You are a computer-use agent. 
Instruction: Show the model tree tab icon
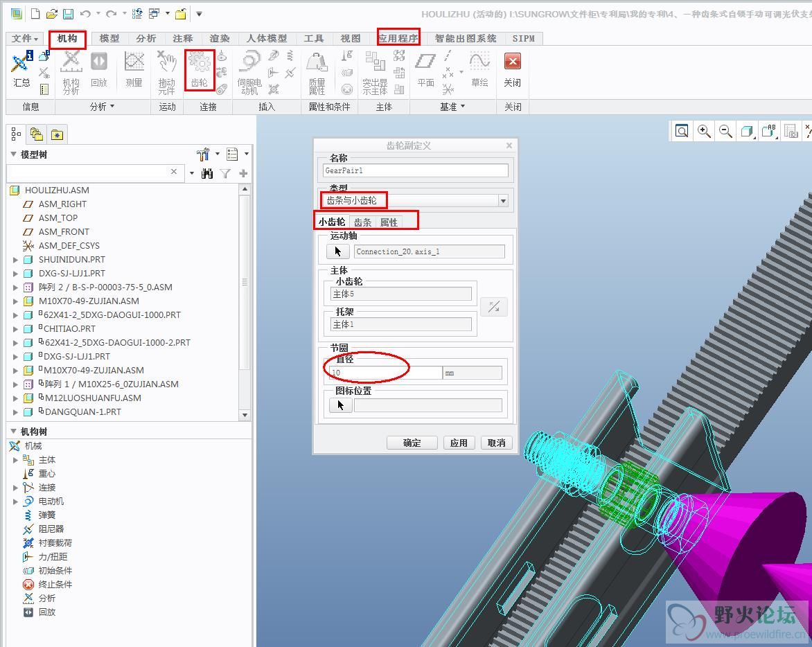16,134
